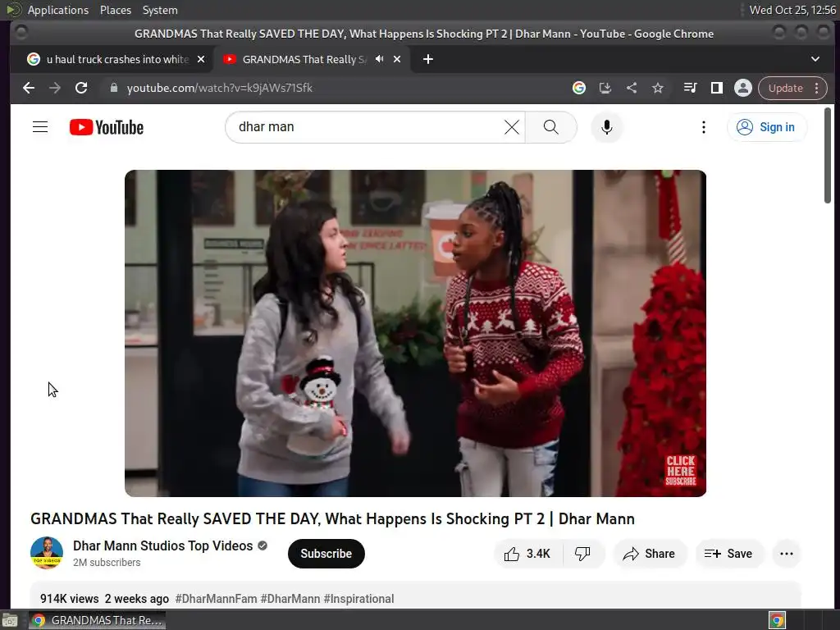Dislike this video

click(583, 554)
